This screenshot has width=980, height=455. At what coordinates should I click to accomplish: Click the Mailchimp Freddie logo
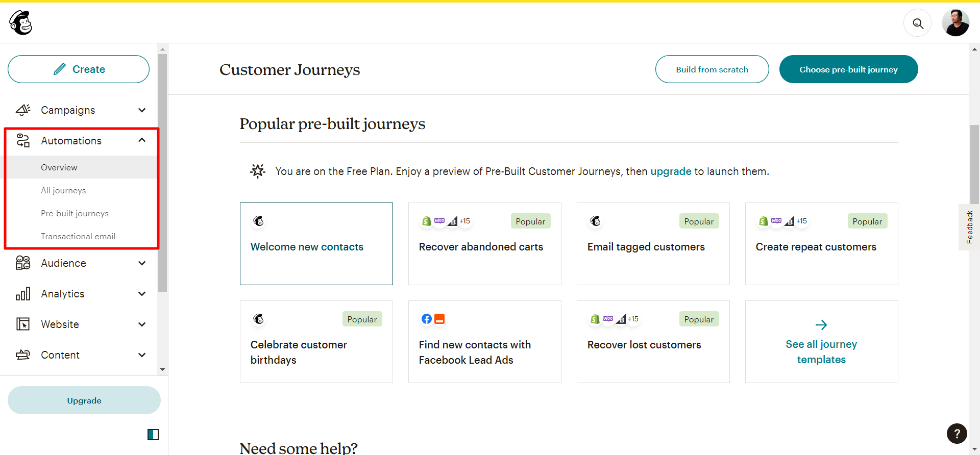pos(21,23)
